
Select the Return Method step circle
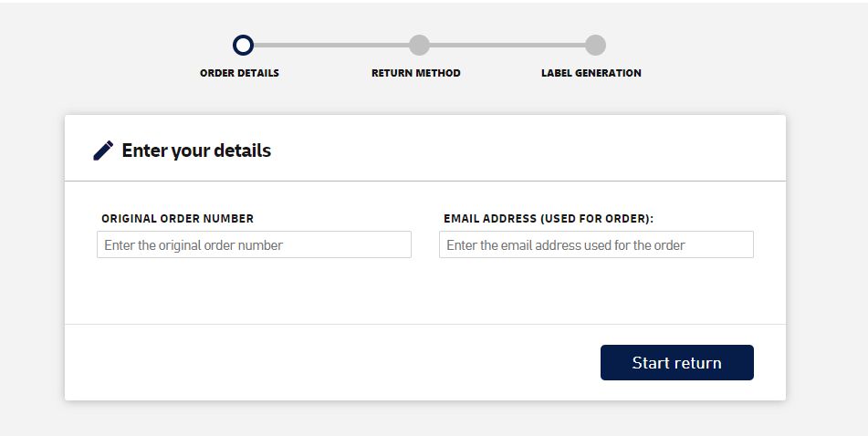tap(419, 45)
